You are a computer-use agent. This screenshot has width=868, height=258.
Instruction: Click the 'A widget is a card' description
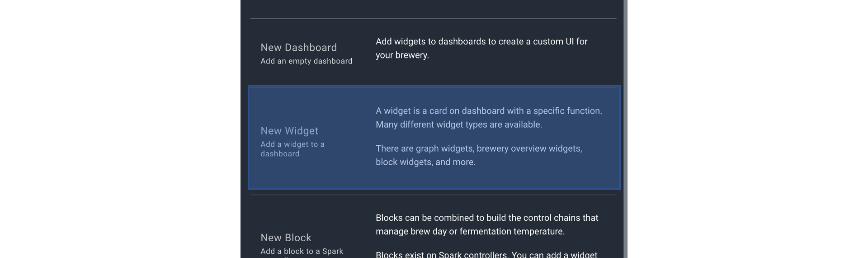(488, 111)
